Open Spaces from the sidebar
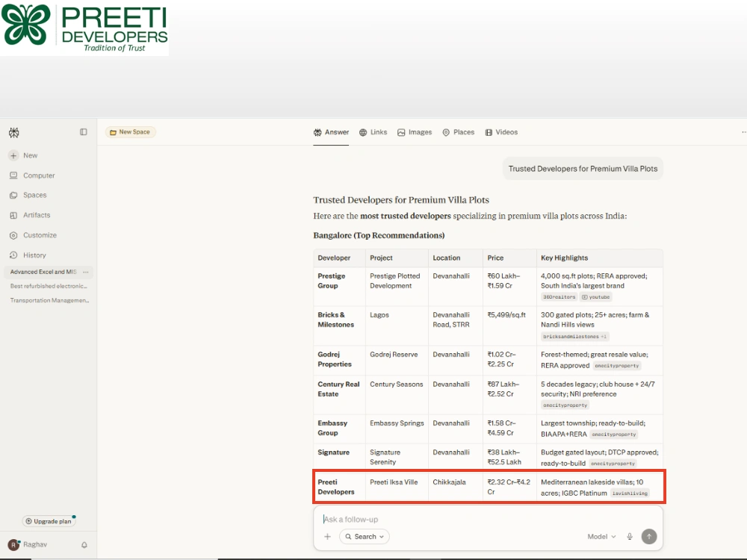 pos(28,195)
